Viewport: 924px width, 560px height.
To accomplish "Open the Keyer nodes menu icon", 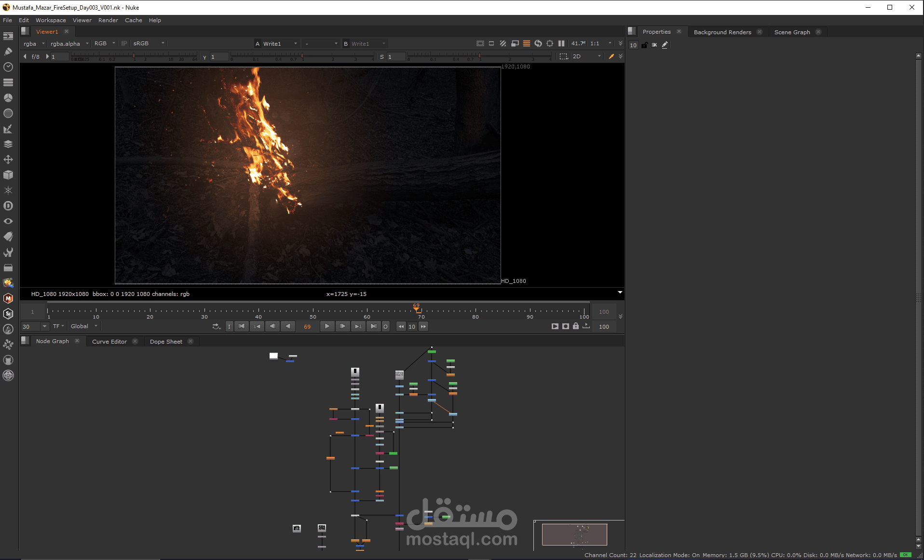I will pos(8,129).
